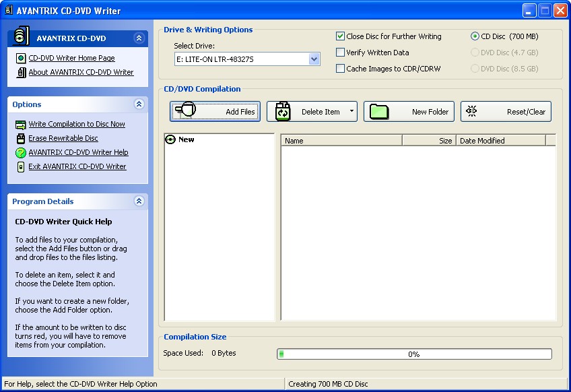Click the disc icon next to New compilation
The width and height of the screenshot is (571, 392).
(170, 139)
